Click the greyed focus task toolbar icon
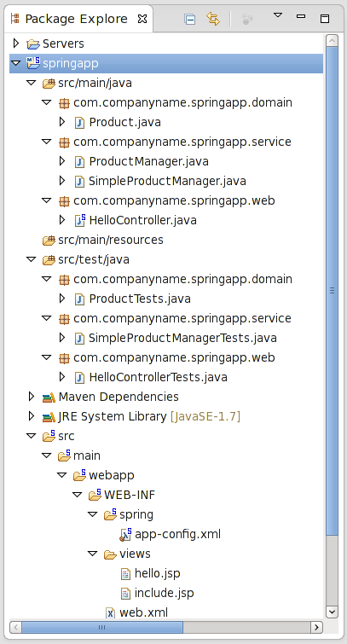The height and width of the screenshot is (644, 347). (x=247, y=19)
